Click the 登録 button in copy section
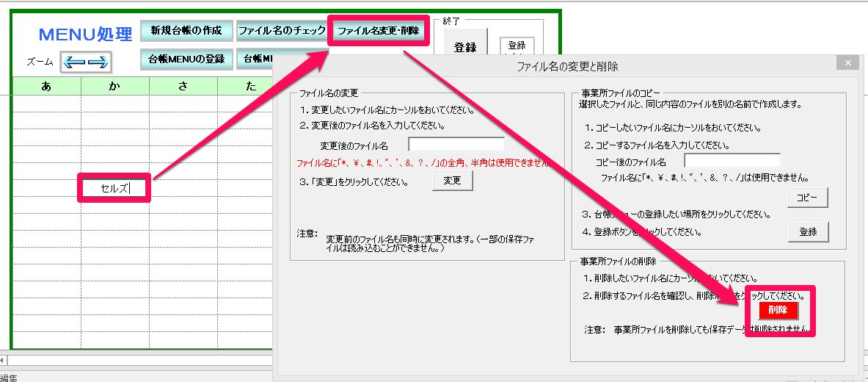 coord(808,232)
